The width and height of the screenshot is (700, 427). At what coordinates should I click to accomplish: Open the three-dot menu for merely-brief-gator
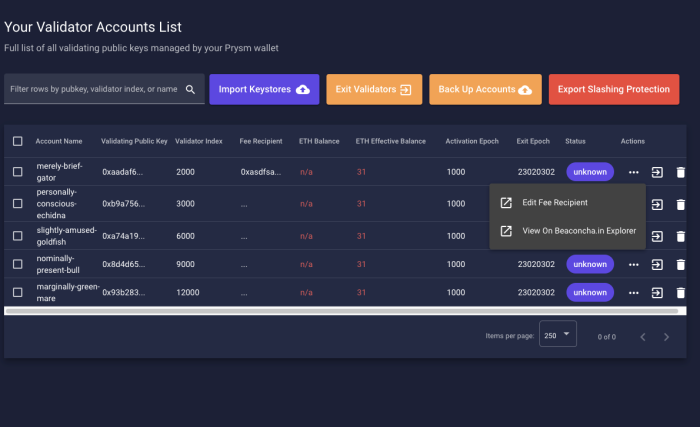click(x=633, y=172)
